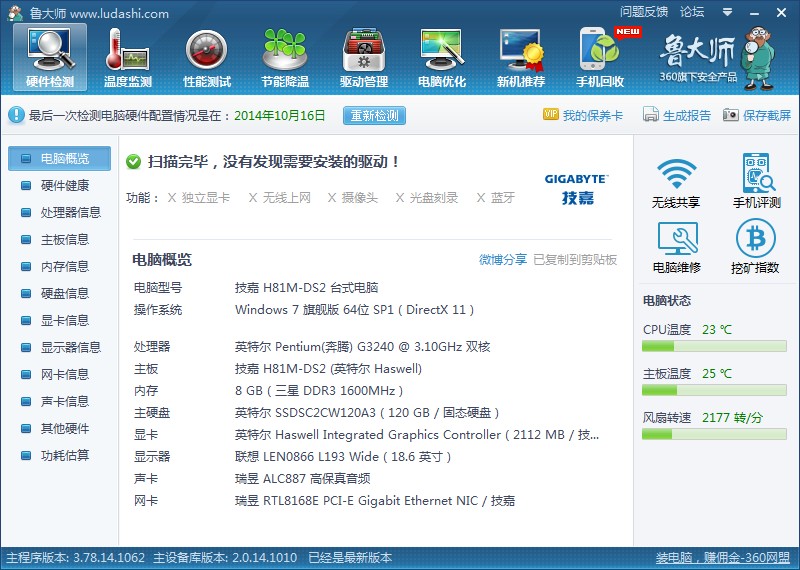Open the 温度监测 temperature monitor
Screen dimensions: 800x570
pyautogui.click(x=128, y=57)
